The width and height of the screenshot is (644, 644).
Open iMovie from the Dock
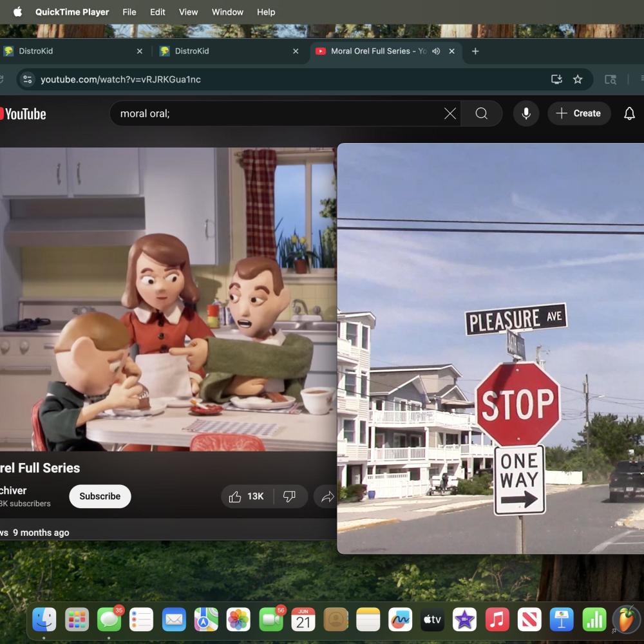coord(464,619)
